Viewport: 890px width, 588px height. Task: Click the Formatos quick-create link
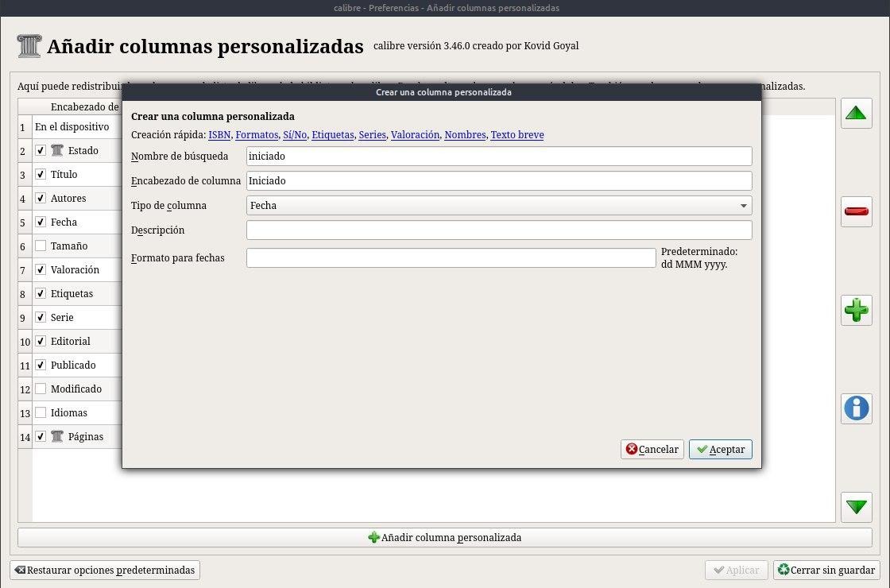tap(257, 135)
